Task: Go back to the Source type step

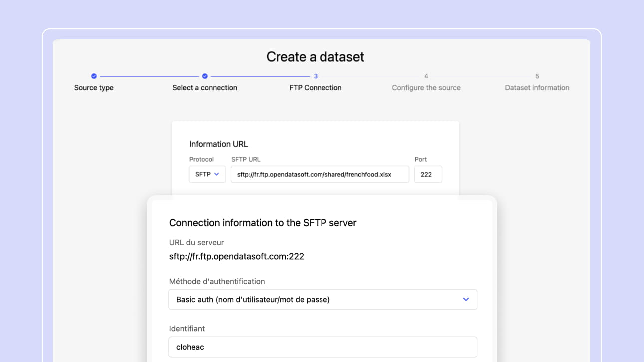Action: 94,88
